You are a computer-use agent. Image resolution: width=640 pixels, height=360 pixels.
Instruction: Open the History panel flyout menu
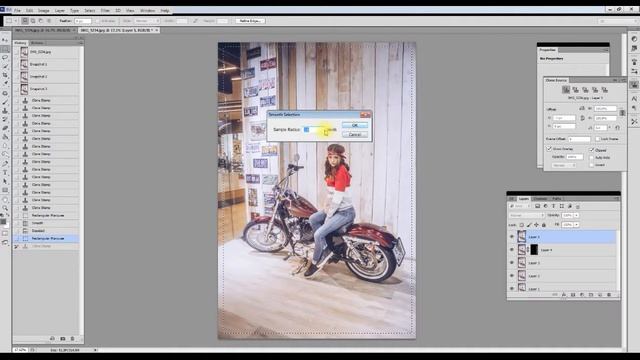point(81,43)
